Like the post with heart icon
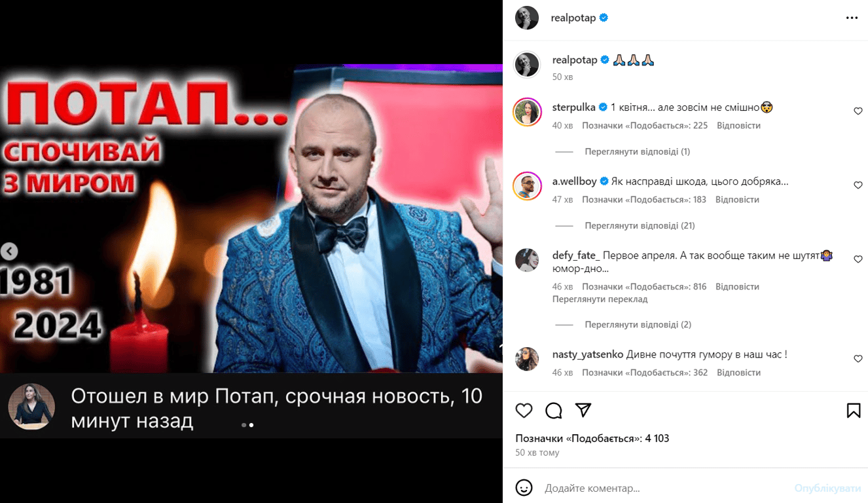 click(524, 411)
